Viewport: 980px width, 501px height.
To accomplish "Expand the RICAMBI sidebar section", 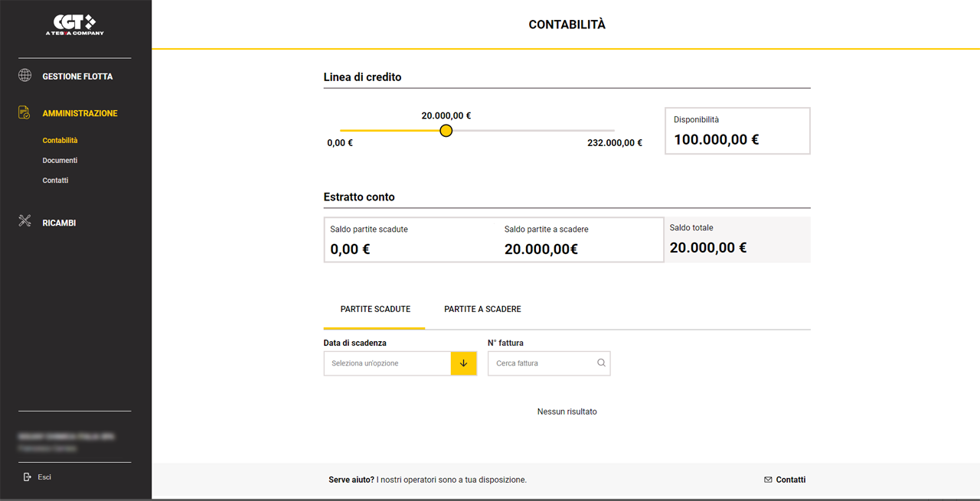I will pyautogui.click(x=59, y=223).
